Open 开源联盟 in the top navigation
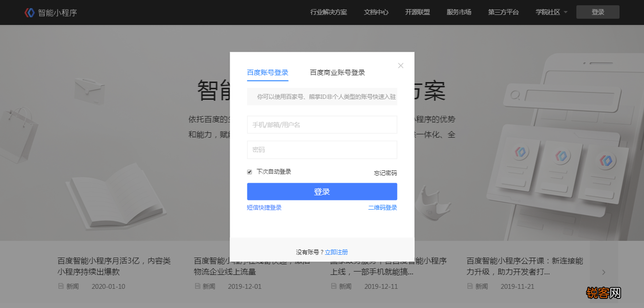 pos(417,12)
